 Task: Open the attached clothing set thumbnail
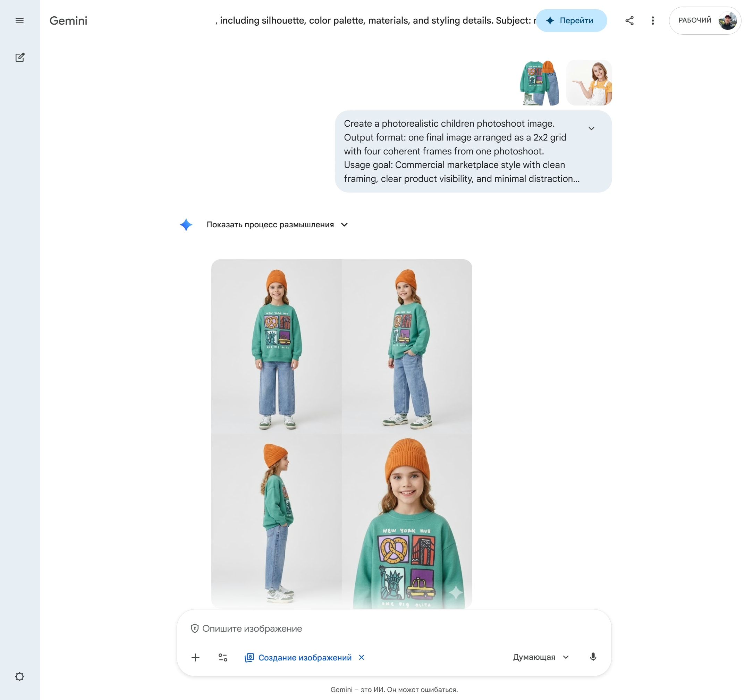(x=539, y=83)
